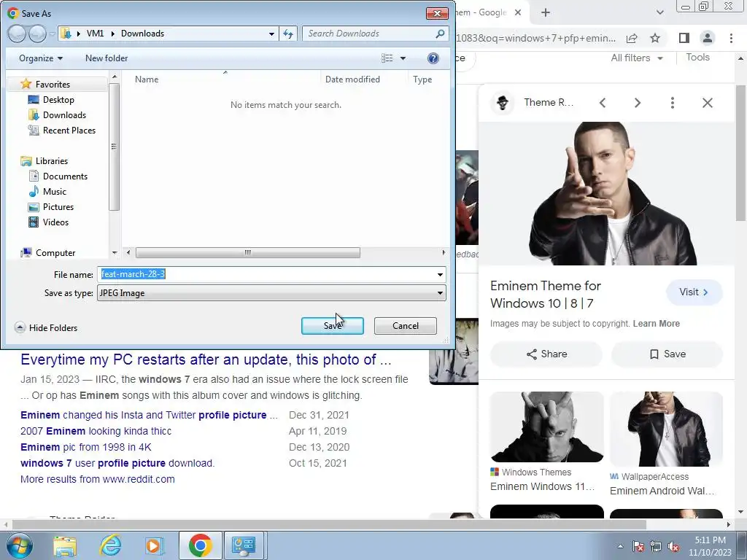
Task: Click the search magnifier in Search Downloads
Action: (440, 34)
